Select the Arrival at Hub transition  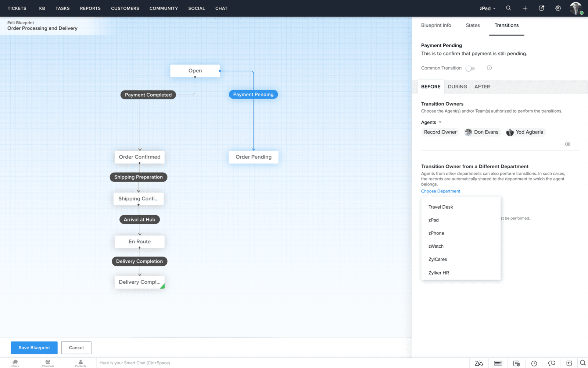[x=140, y=220]
